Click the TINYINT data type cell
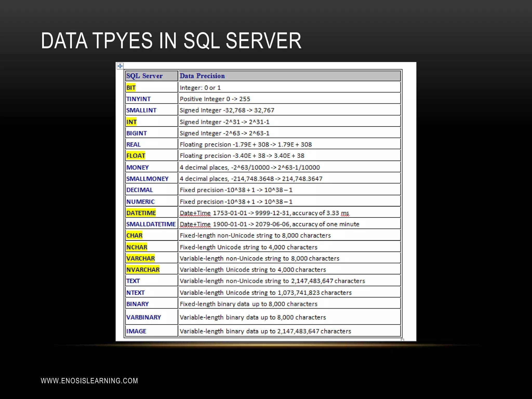Screen dimensions: 532x399 (152, 99)
